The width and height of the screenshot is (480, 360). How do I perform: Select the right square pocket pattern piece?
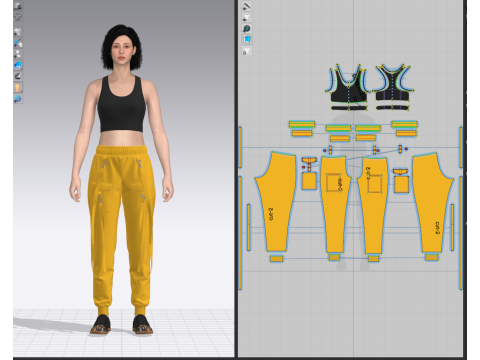[x=401, y=185]
